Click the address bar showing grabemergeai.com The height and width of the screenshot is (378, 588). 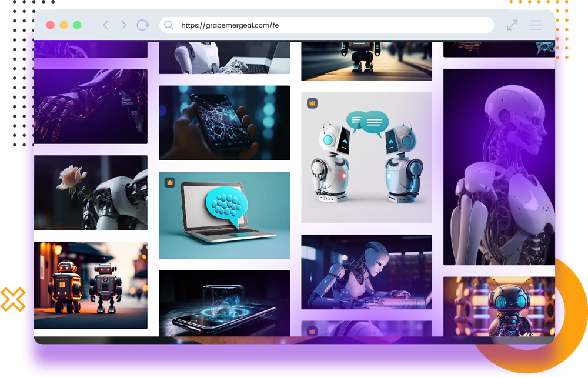click(329, 25)
